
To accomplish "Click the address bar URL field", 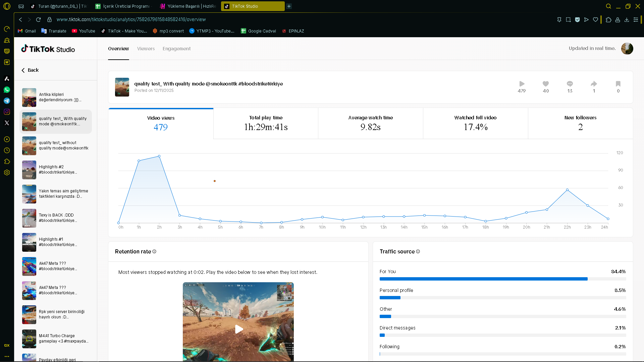I will [131, 19].
